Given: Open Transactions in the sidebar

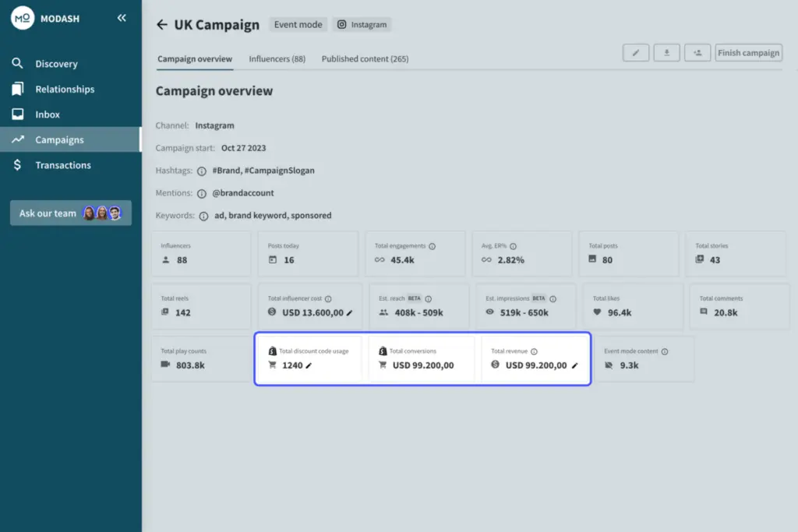Looking at the screenshot, I should (x=62, y=165).
